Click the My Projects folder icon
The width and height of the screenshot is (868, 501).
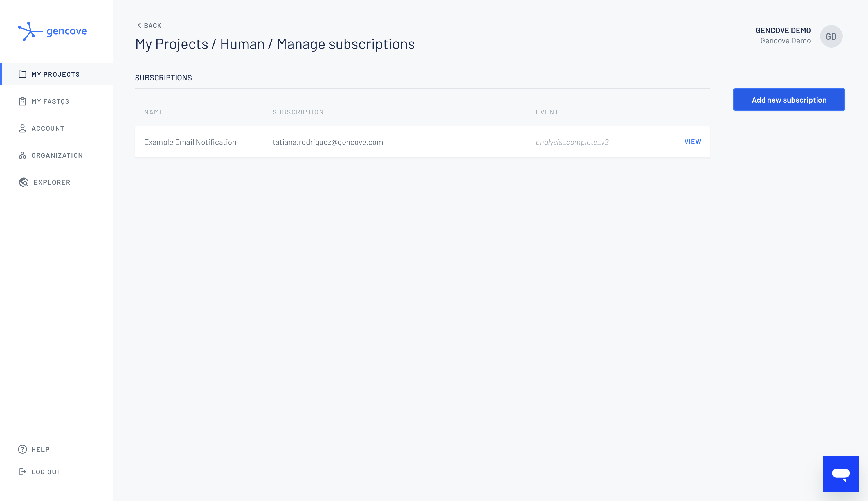[23, 74]
